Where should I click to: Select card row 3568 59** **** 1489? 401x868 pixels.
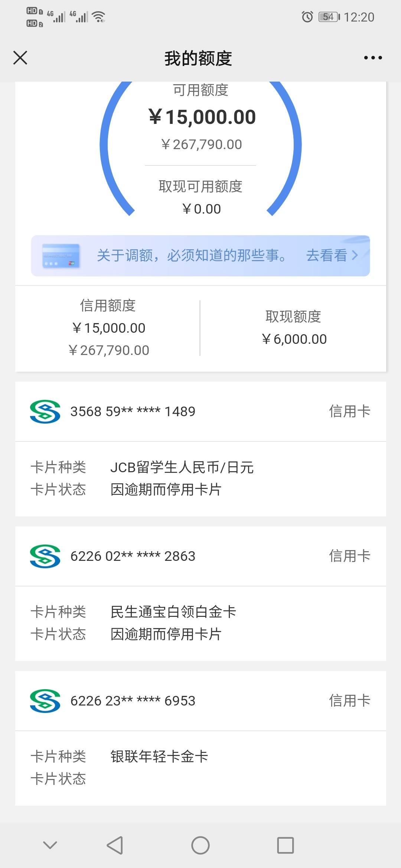coord(200,411)
